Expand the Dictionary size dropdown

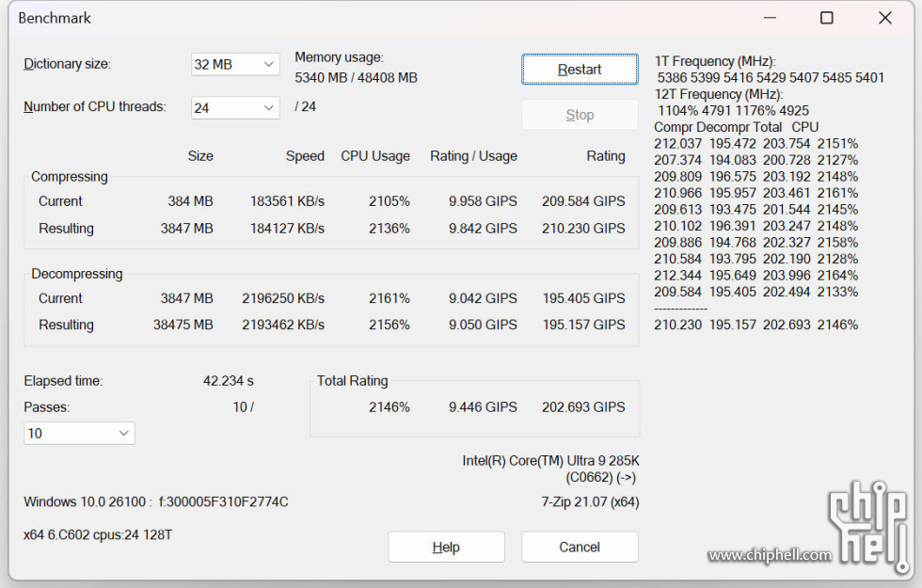coord(235,64)
